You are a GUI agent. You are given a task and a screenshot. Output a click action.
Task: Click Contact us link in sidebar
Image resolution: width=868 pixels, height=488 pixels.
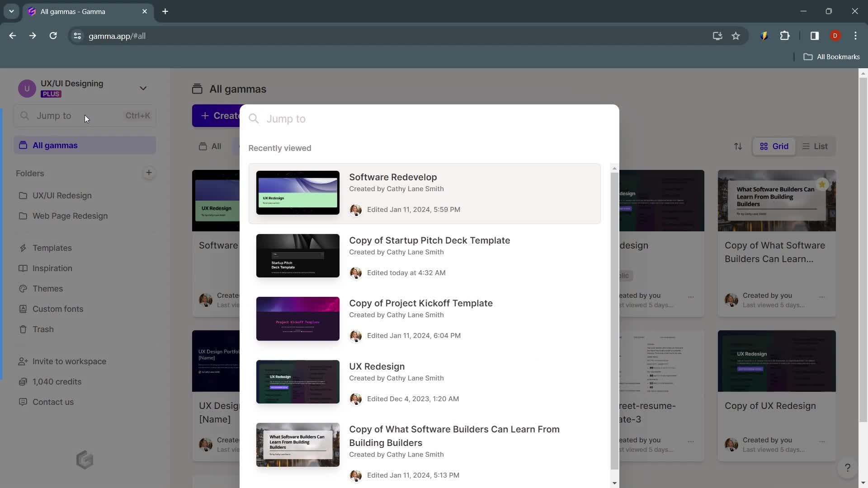(53, 402)
